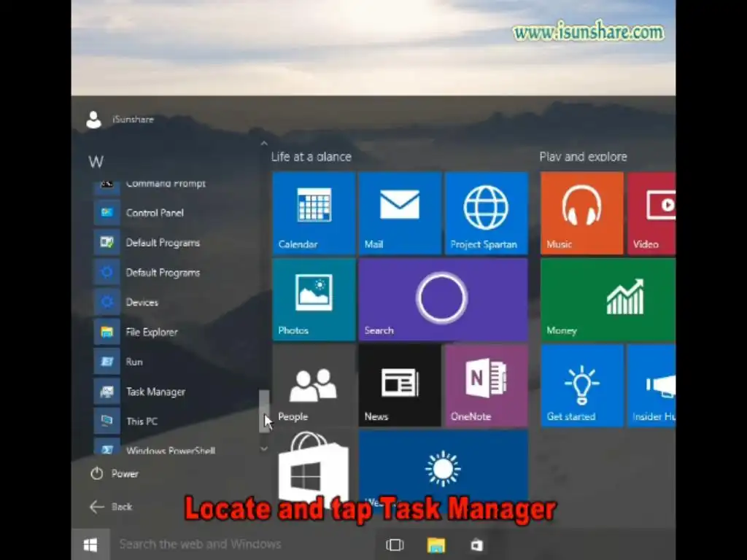Select Windows PowerShell in the app list

pos(155,448)
